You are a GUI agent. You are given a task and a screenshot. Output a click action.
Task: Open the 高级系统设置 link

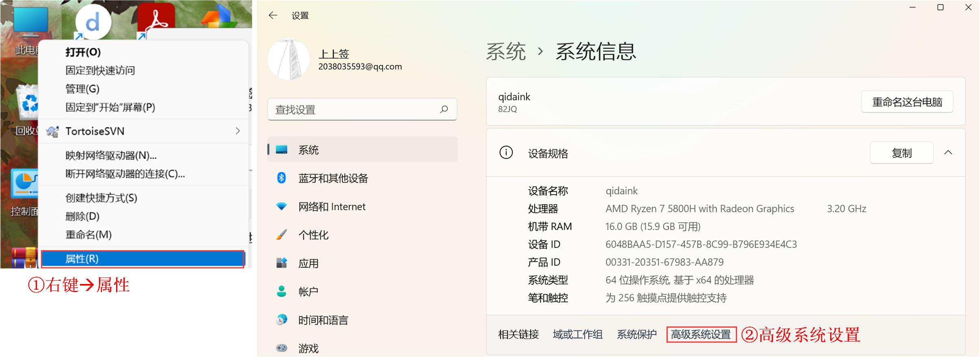[701, 335]
